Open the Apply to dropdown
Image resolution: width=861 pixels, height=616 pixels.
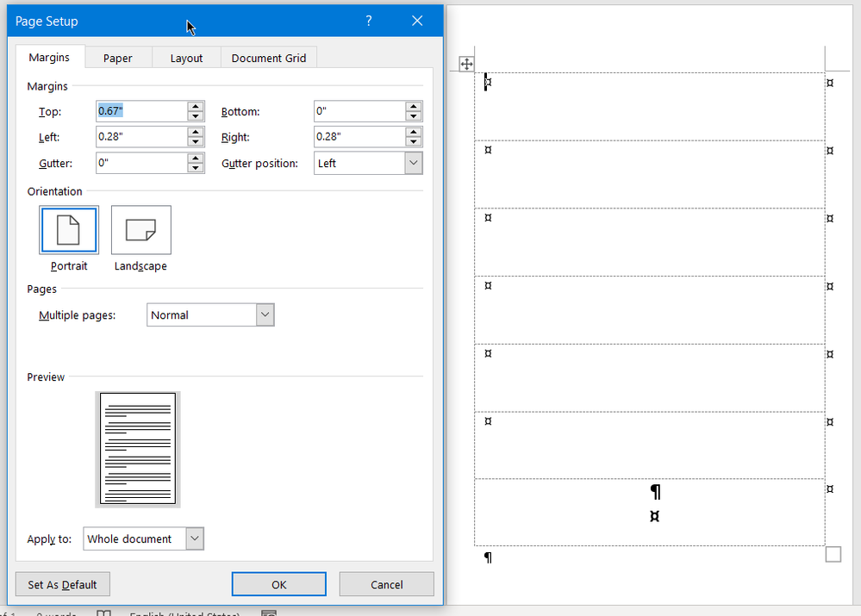(195, 538)
